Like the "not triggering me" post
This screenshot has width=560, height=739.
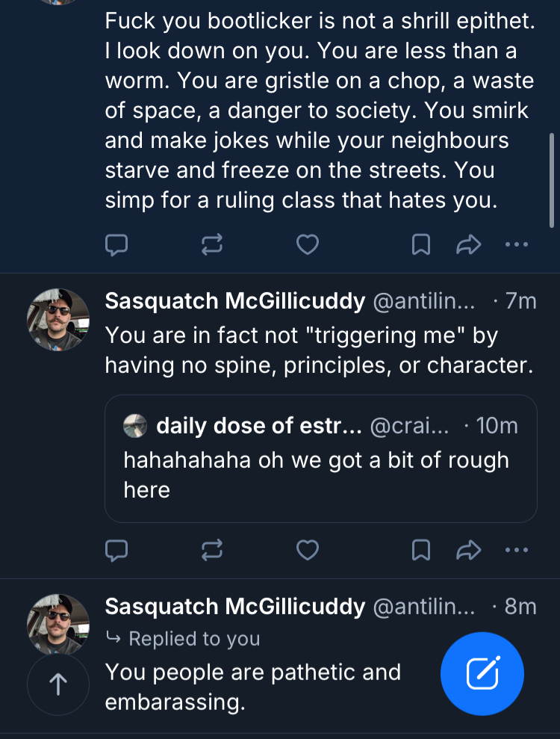click(308, 551)
